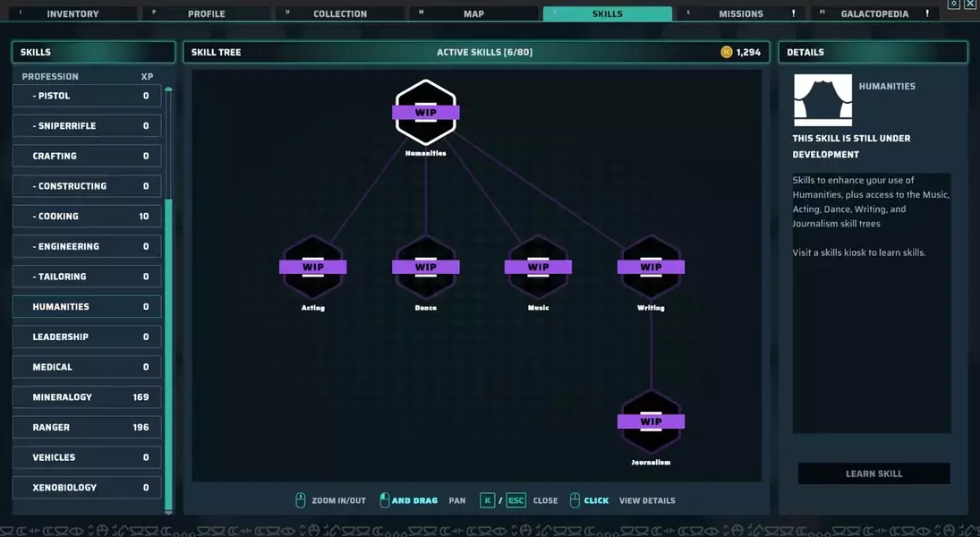
Task: Select the Mineralogy profession
Action: tap(87, 397)
